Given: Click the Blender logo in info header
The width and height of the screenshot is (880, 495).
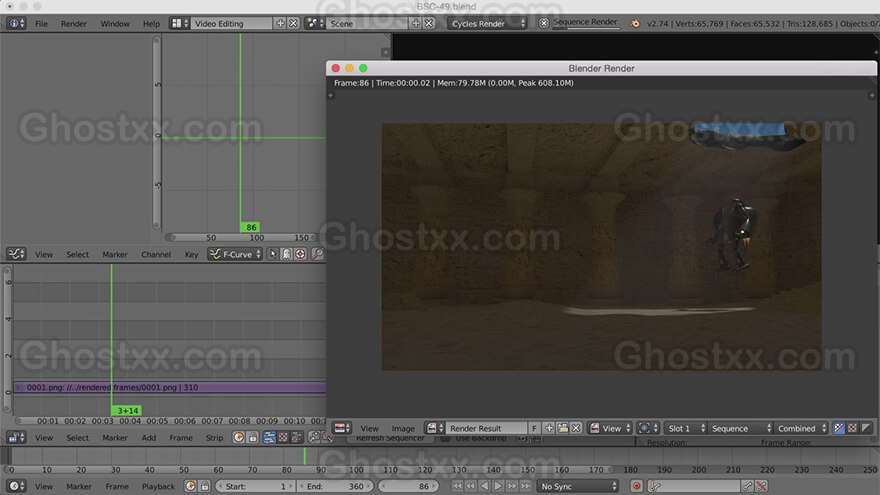Looking at the screenshot, I should pos(635,24).
